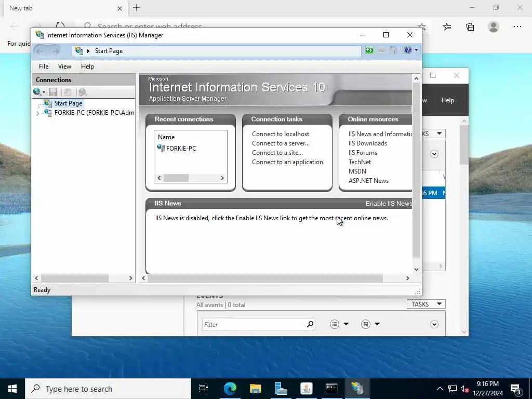This screenshot has width=532, height=399.
Task: Open IIS Downloads link
Action: point(367,143)
